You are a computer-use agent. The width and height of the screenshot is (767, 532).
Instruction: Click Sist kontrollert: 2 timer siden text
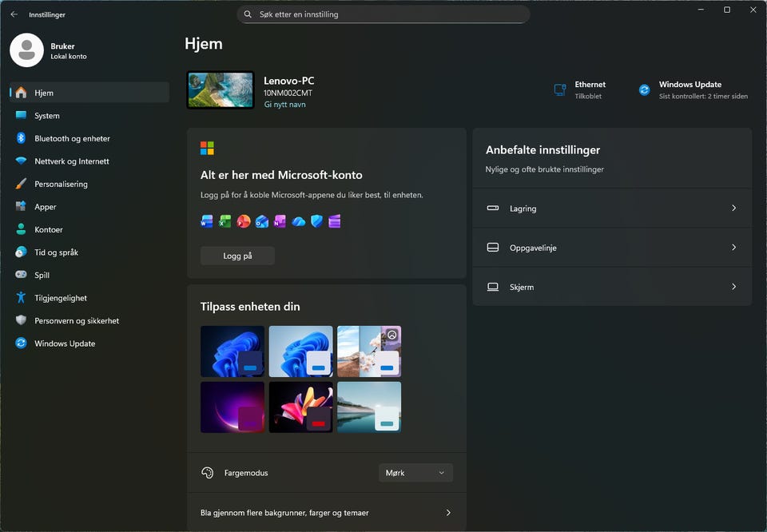coord(703,97)
